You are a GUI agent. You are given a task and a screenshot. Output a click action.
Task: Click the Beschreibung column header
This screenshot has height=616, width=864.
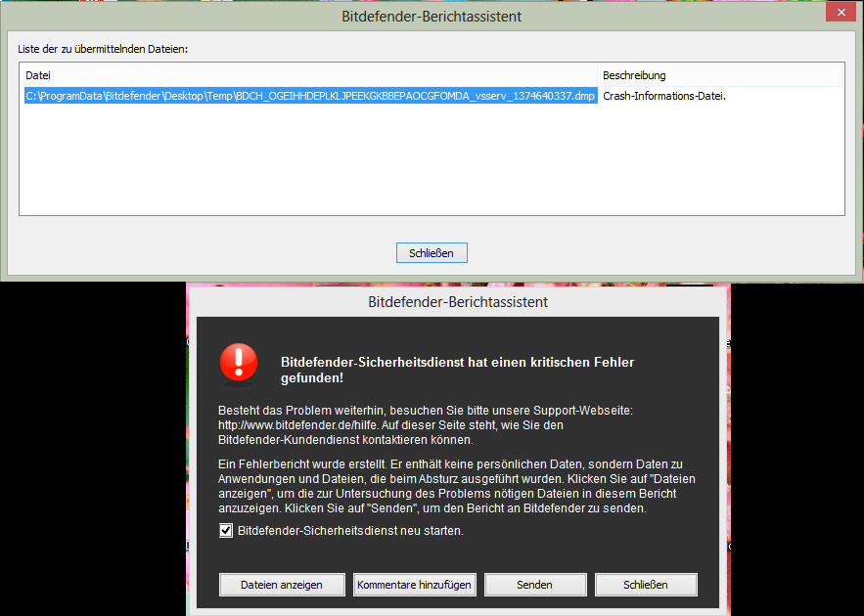point(721,75)
